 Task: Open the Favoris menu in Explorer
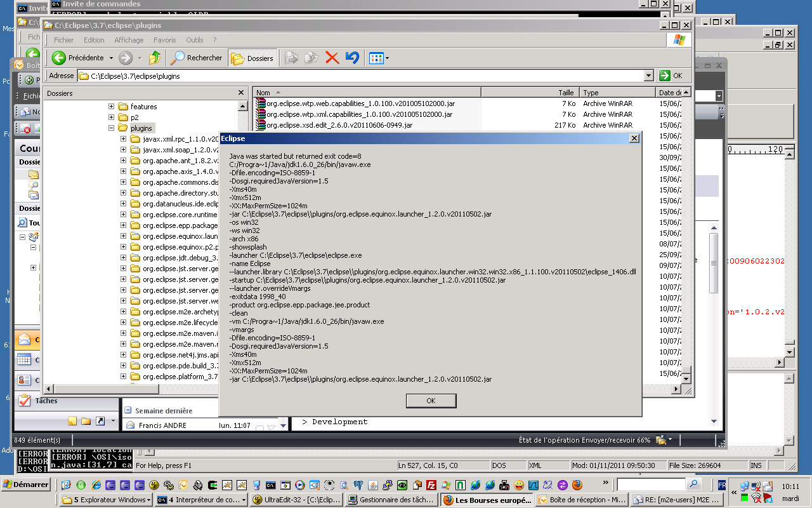click(x=165, y=40)
